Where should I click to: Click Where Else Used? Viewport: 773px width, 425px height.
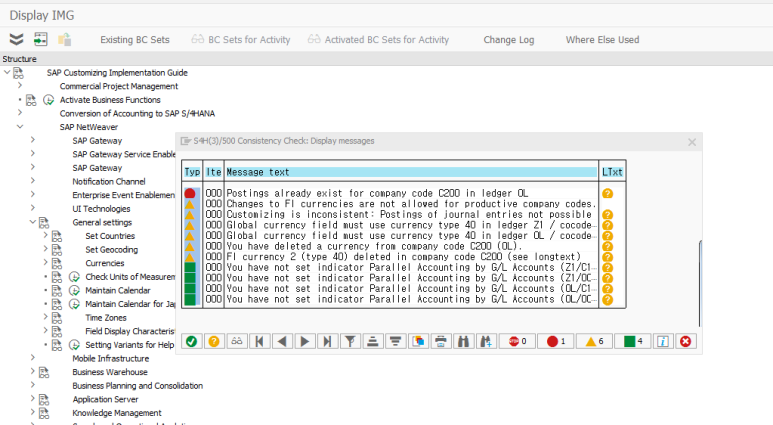602,39
